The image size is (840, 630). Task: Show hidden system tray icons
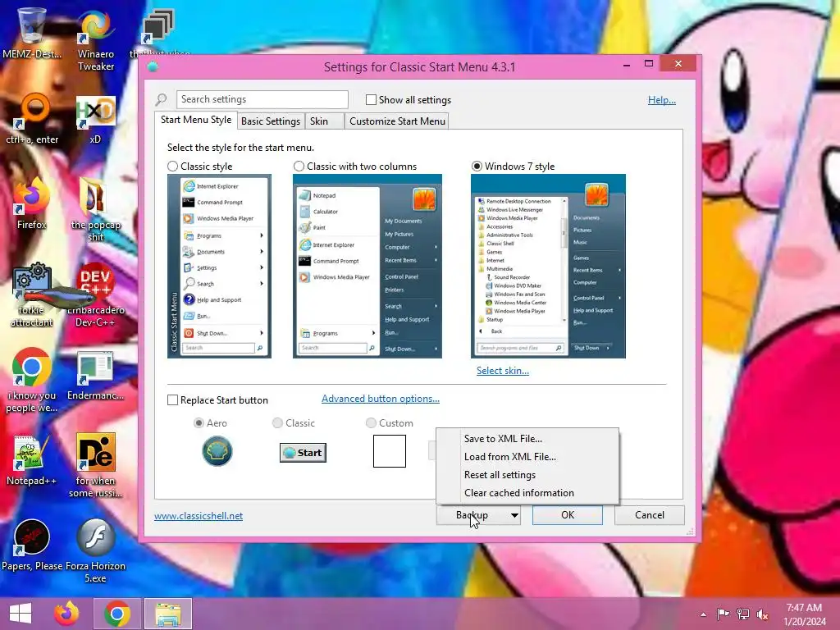(703, 614)
